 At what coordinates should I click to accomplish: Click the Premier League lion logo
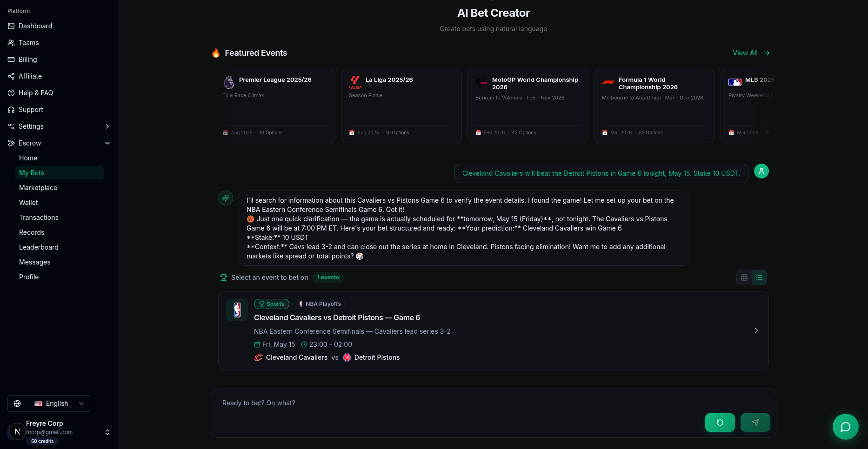click(229, 82)
